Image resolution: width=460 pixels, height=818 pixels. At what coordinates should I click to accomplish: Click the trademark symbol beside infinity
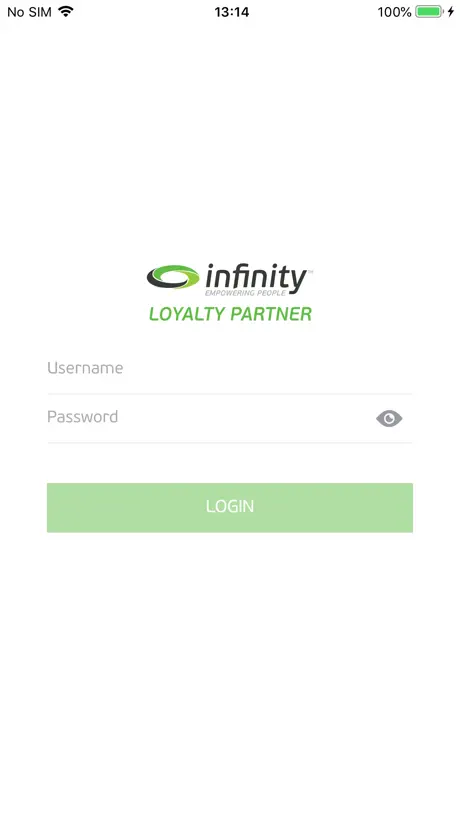pos(310,271)
